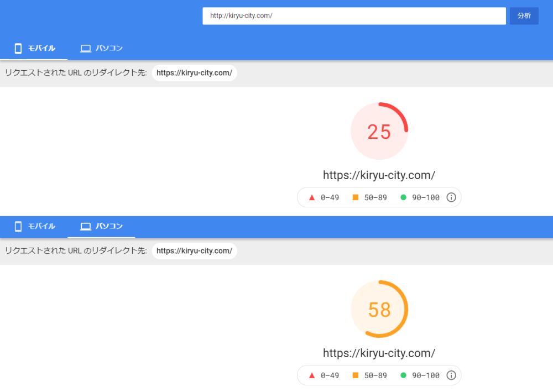This screenshot has width=553, height=392.
Task: Switch to the モバイル tab in upper tab bar
Action: point(34,49)
